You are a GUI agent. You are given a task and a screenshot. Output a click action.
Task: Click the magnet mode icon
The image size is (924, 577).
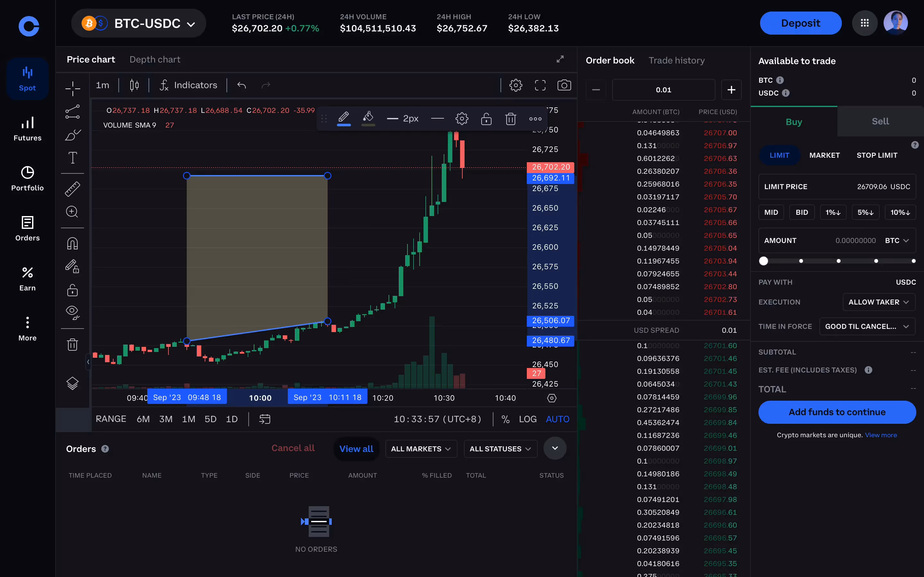coord(72,244)
